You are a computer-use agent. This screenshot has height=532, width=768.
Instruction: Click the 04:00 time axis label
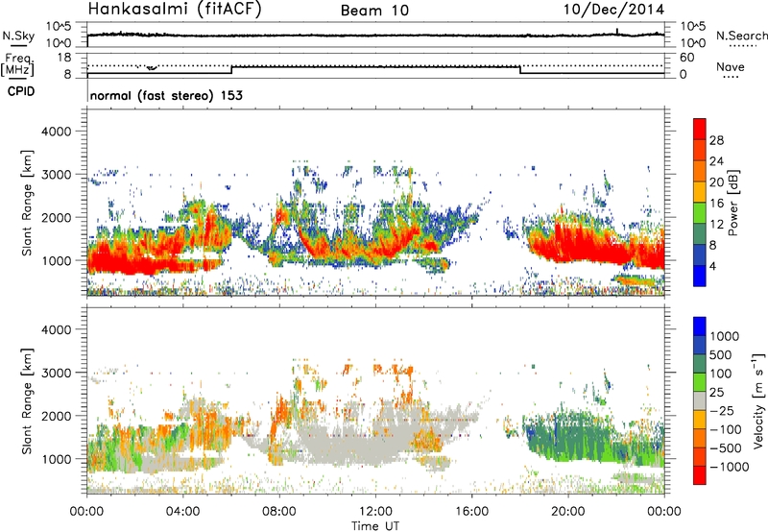click(x=182, y=512)
